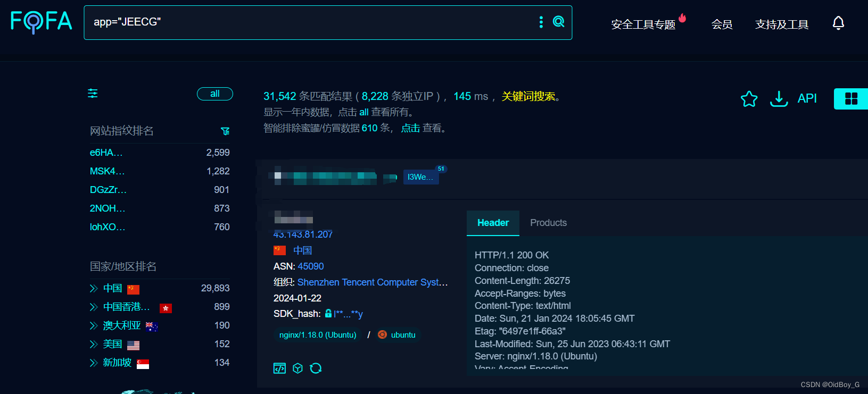868x394 pixels.
Task: Switch to grid view layout
Action: [851, 98]
